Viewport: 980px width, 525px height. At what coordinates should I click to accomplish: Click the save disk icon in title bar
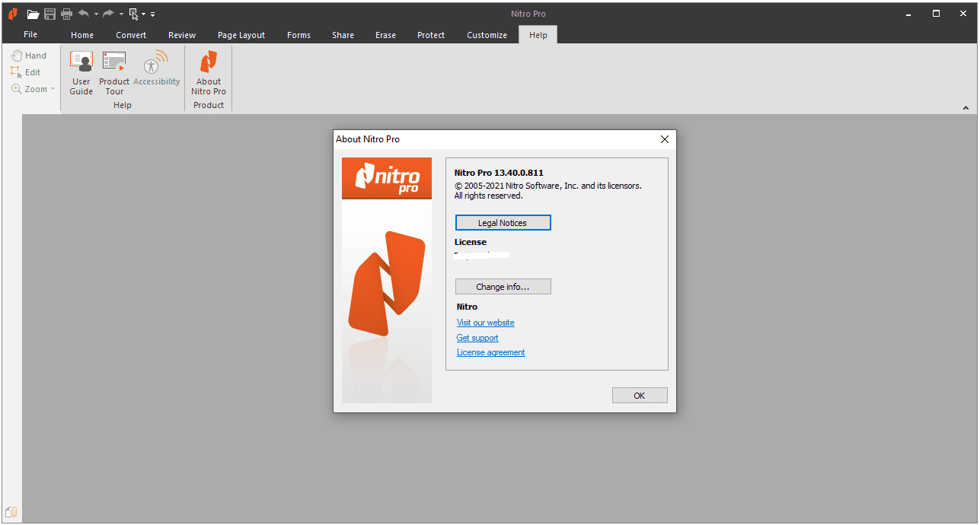tap(49, 14)
